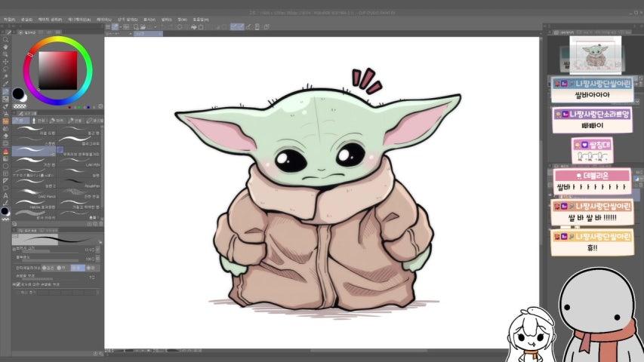Open the 표시(V) menu
Viewport: 644px width, 362px height.
click(x=149, y=20)
